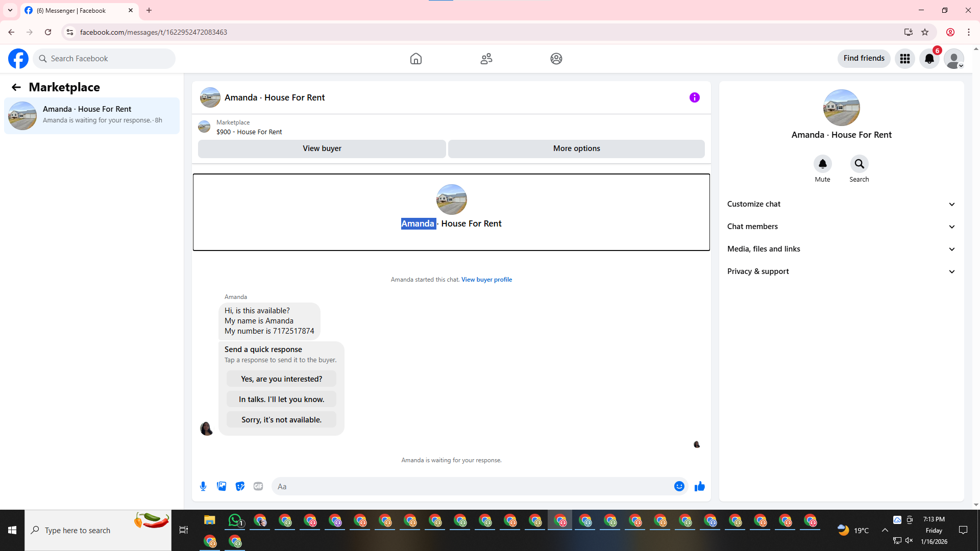Open the Friends tab in top navigation
The height and width of the screenshot is (551, 980).
pos(486,59)
